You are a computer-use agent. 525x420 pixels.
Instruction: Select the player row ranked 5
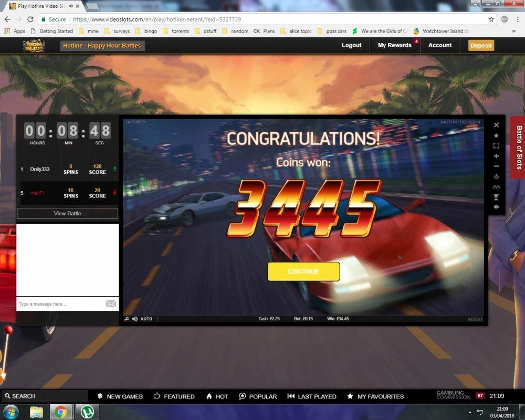(x=69, y=193)
